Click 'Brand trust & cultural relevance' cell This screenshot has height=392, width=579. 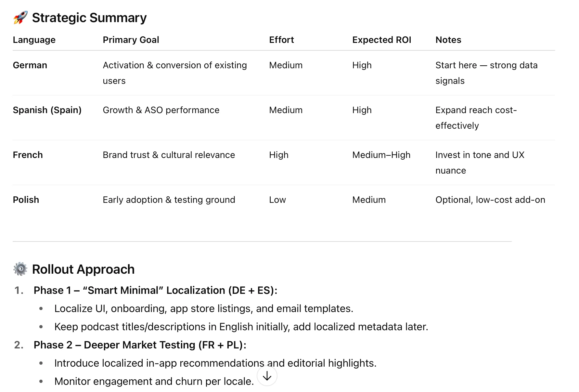click(x=169, y=155)
